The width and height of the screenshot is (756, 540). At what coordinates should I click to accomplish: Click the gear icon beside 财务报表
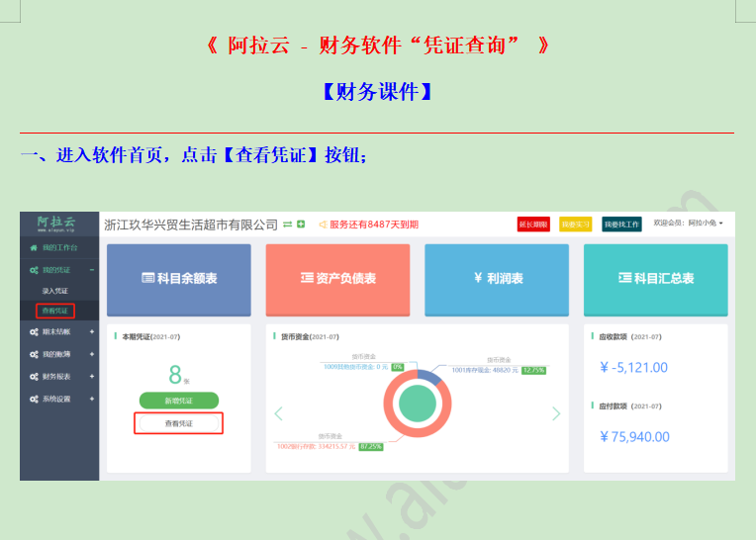[x=34, y=377]
